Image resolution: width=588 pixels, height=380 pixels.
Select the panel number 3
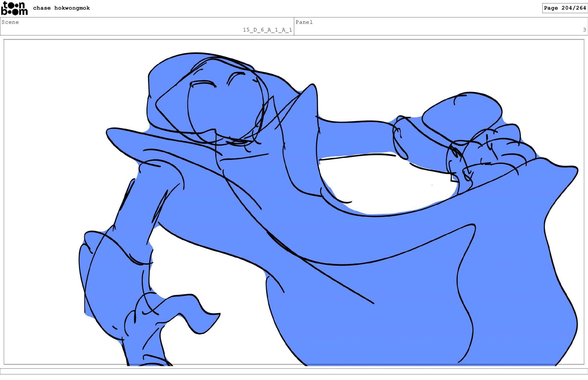coord(584,30)
